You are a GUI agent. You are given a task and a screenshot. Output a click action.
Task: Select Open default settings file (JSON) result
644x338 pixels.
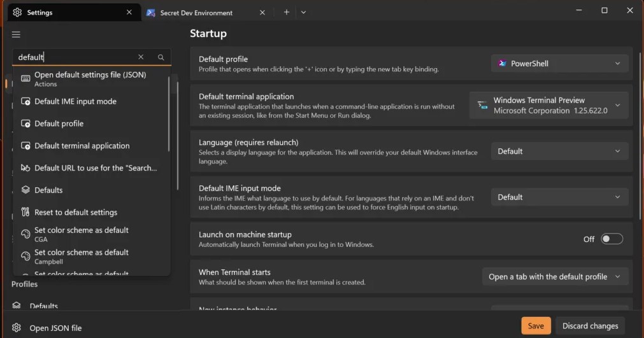click(90, 79)
